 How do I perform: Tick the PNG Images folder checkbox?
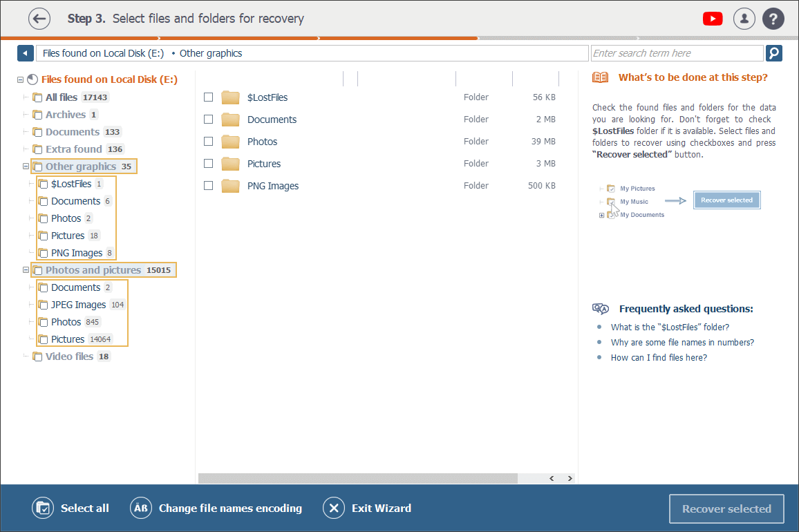point(208,186)
